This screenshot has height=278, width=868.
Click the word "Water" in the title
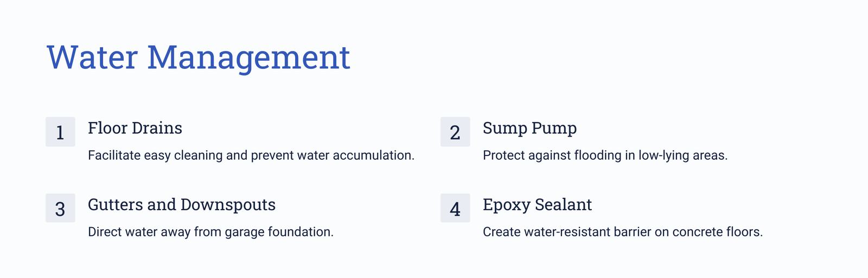pos(92,57)
